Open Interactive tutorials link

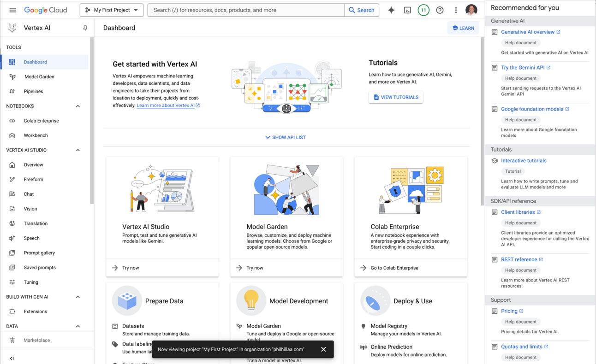pos(524,160)
